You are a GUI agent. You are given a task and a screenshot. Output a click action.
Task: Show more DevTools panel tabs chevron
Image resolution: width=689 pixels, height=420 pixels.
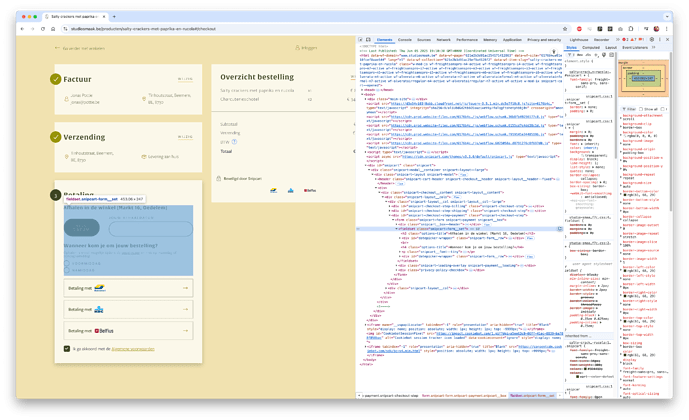click(x=617, y=40)
